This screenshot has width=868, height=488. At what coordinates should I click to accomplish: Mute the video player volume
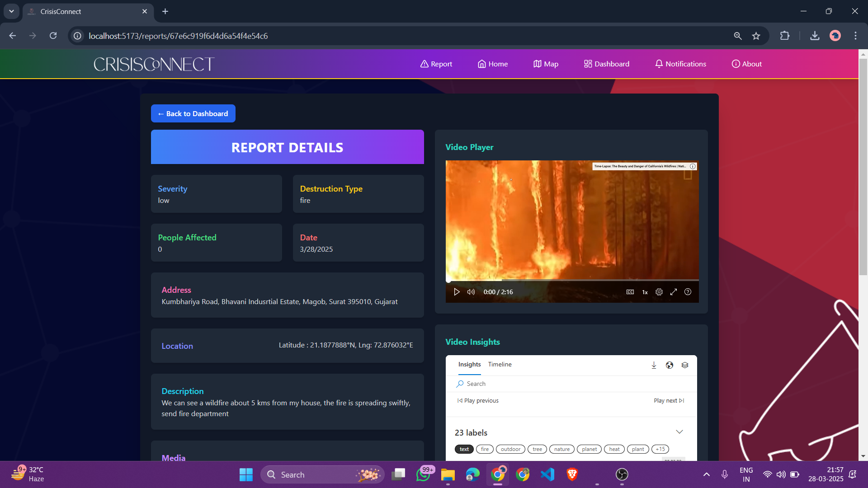point(471,292)
